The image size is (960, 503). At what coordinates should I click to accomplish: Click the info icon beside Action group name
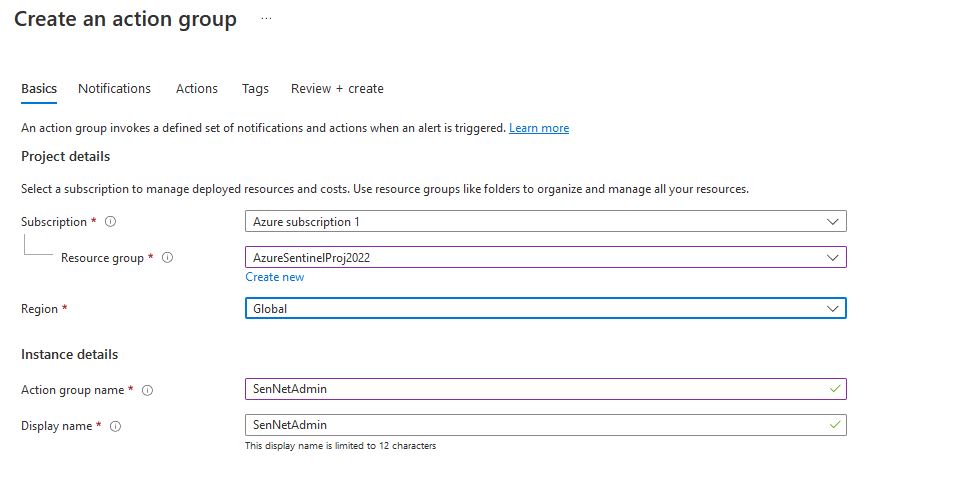point(147,390)
